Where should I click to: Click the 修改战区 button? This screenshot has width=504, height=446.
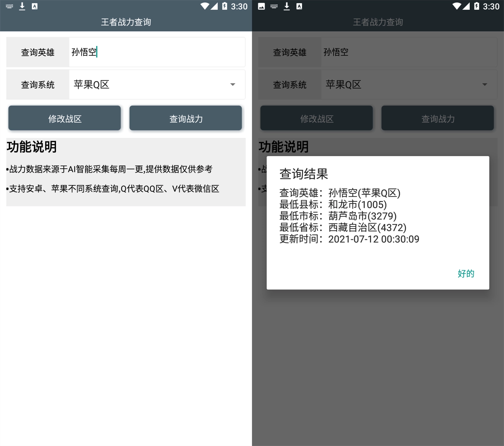[x=64, y=118]
